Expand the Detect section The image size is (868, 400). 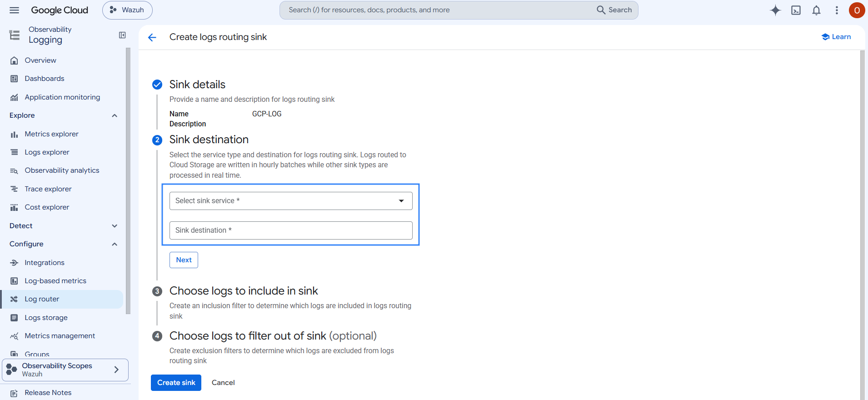[x=115, y=226]
